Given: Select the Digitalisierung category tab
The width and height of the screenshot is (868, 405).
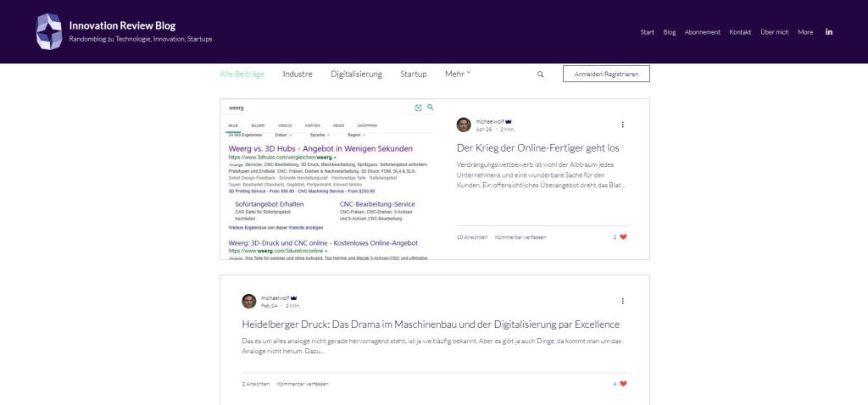Looking at the screenshot, I should coord(357,74).
